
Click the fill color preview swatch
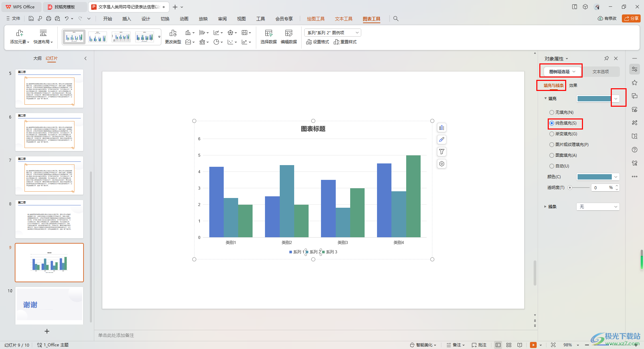coord(594,99)
